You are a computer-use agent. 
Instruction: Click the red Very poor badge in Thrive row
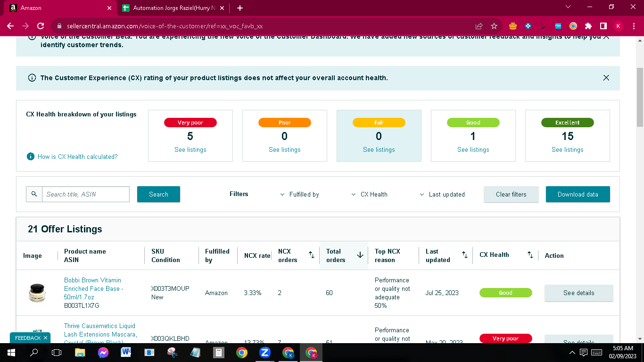(x=505, y=338)
